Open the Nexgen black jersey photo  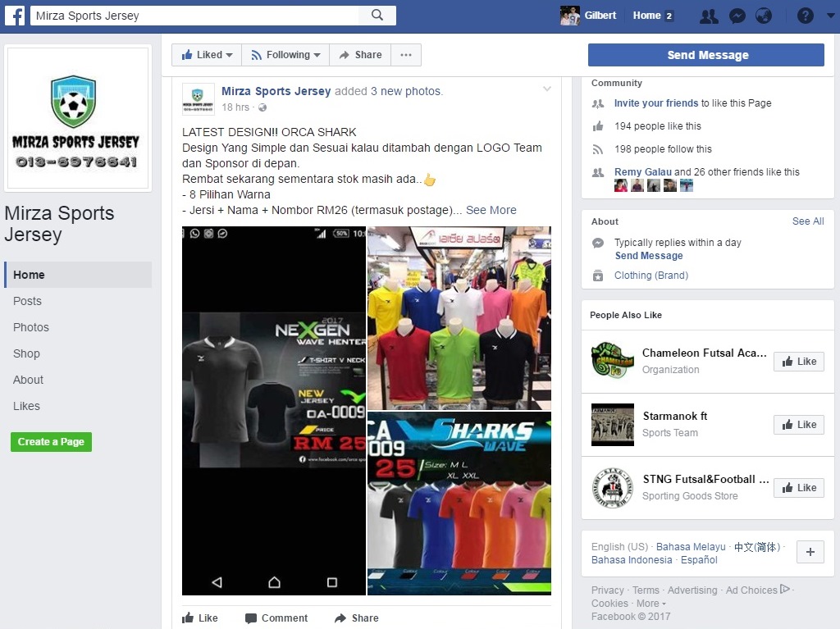[x=274, y=411]
